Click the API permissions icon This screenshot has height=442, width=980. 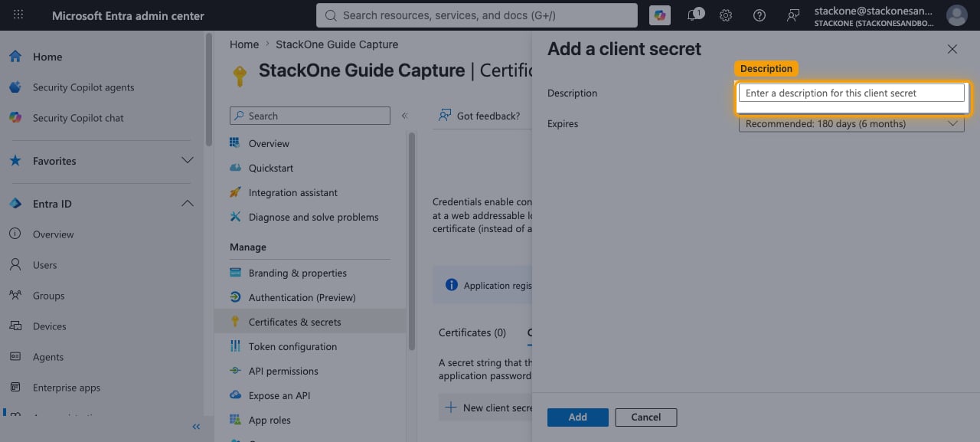coord(235,371)
